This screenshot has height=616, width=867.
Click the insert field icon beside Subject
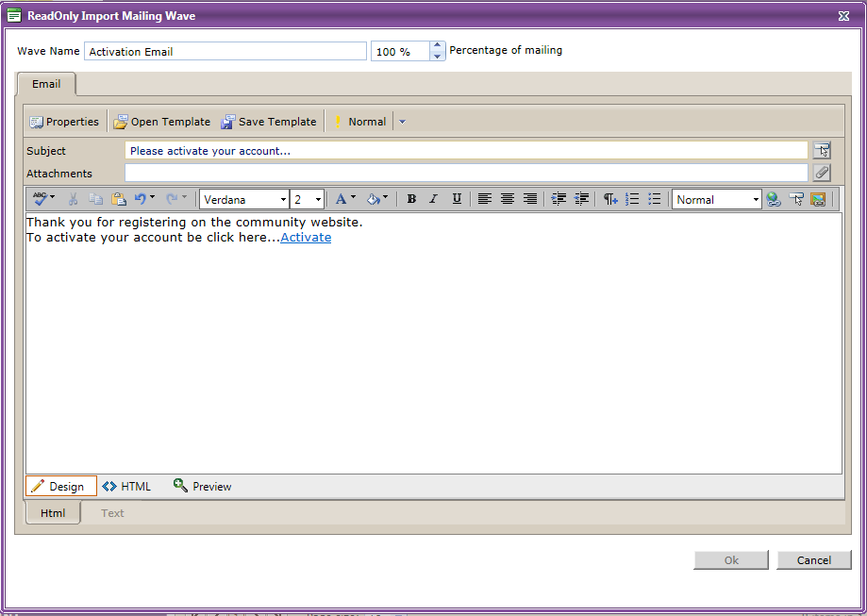(x=822, y=150)
